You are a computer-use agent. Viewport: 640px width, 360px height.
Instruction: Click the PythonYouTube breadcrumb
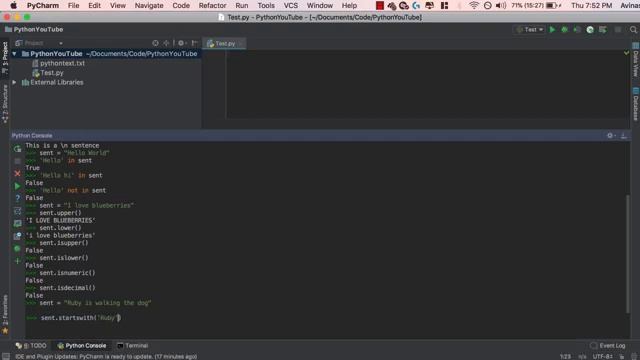click(x=34, y=29)
